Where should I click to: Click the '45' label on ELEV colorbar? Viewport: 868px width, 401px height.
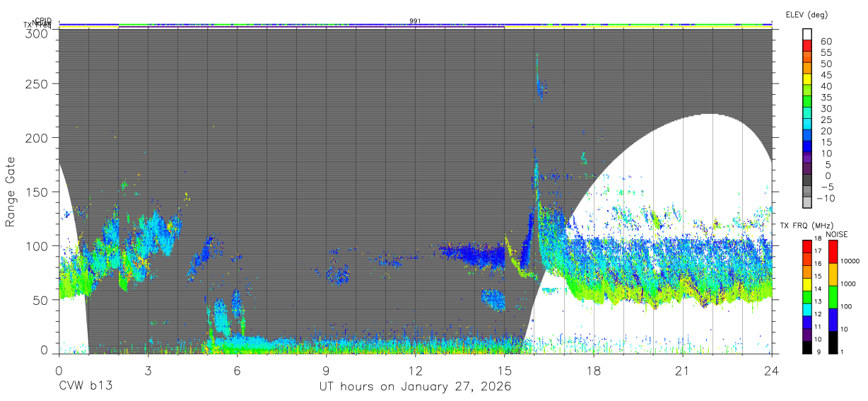(826, 75)
